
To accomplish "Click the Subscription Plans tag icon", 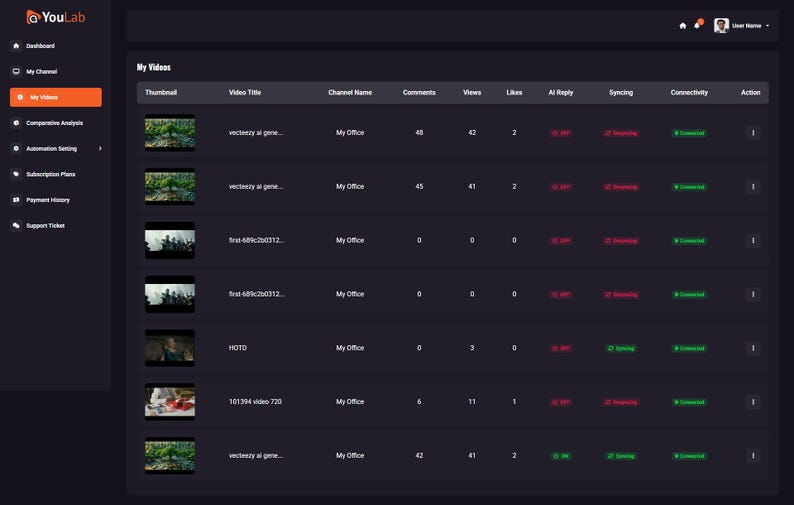I will [x=16, y=174].
